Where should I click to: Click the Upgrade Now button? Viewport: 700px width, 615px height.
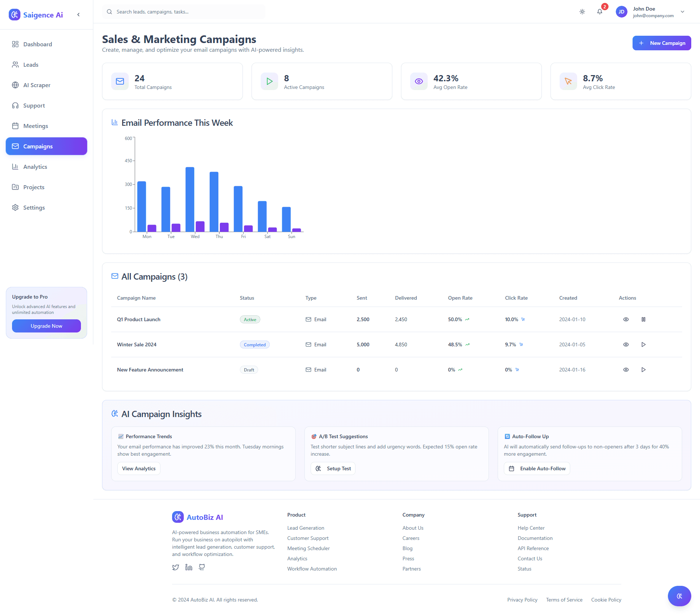click(46, 326)
